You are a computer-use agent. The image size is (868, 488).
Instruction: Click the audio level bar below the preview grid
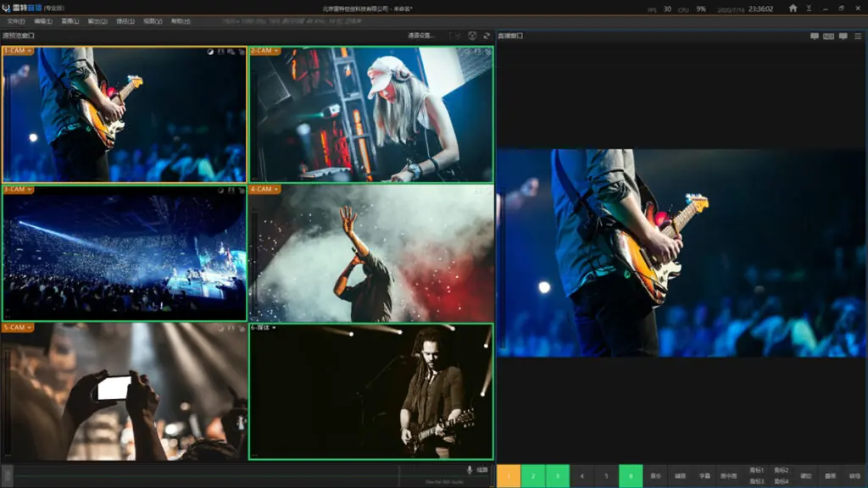(206, 476)
